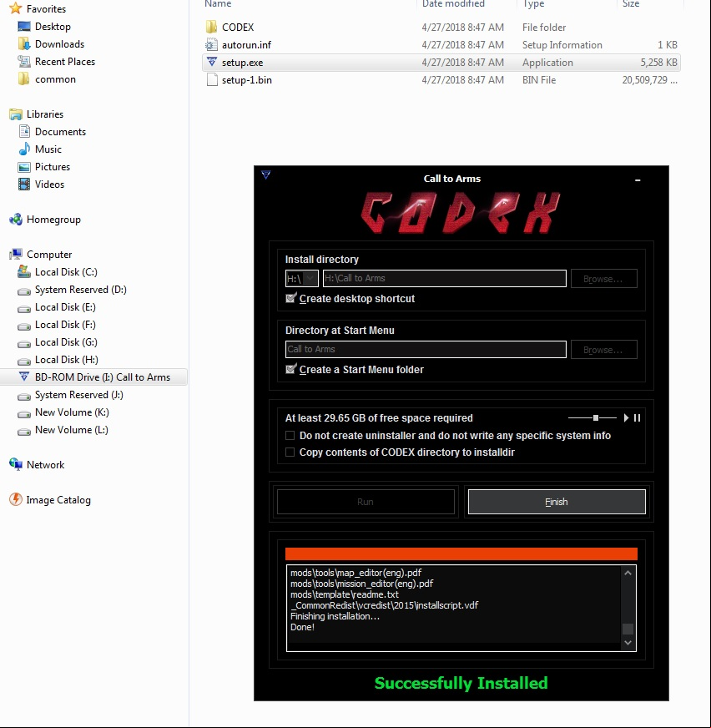Image resolution: width=711 pixels, height=728 pixels.
Task: Click the Libraries icon
Action: coord(15,114)
